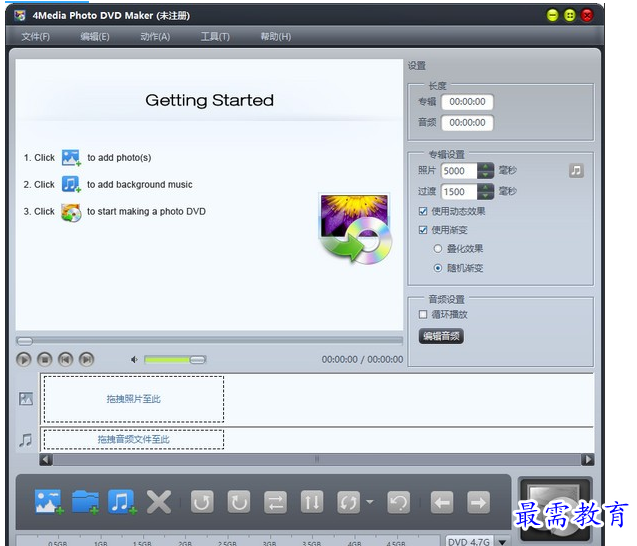Viewport: 637px width, 546px height.
Task: Toggle the 使用动态效果 checkbox
Action: [x=423, y=211]
